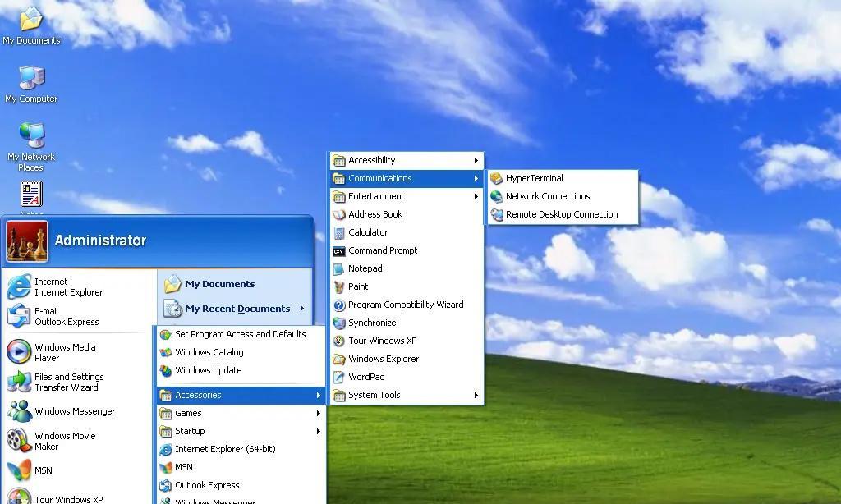The height and width of the screenshot is (504, 841).
Task: Expand the System Tools submenu arrow
Action: pyautogui.click(x=476, y=395)
